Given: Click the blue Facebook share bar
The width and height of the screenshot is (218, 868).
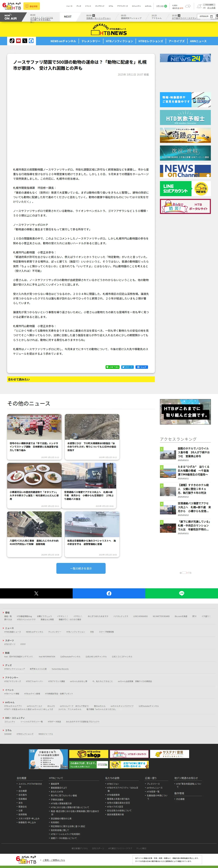Looking at the screenshot, I should [x=109, y=593].
